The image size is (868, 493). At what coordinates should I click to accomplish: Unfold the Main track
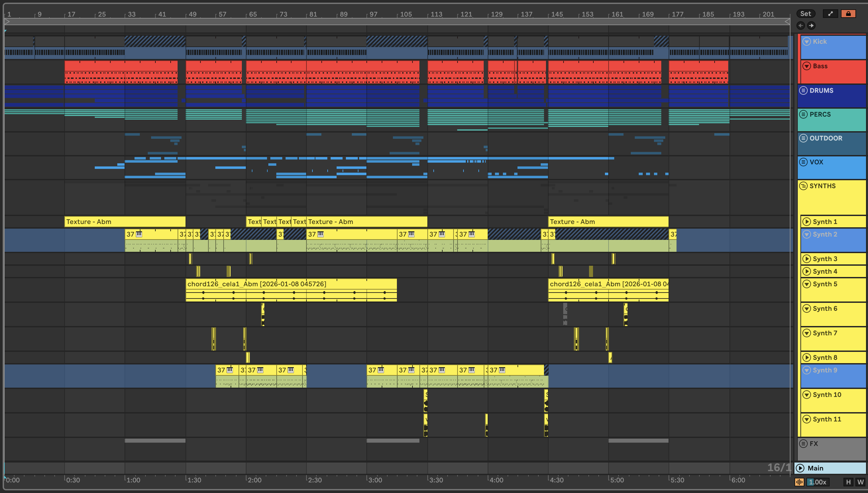pyautogui.click(x=800, y=468)
